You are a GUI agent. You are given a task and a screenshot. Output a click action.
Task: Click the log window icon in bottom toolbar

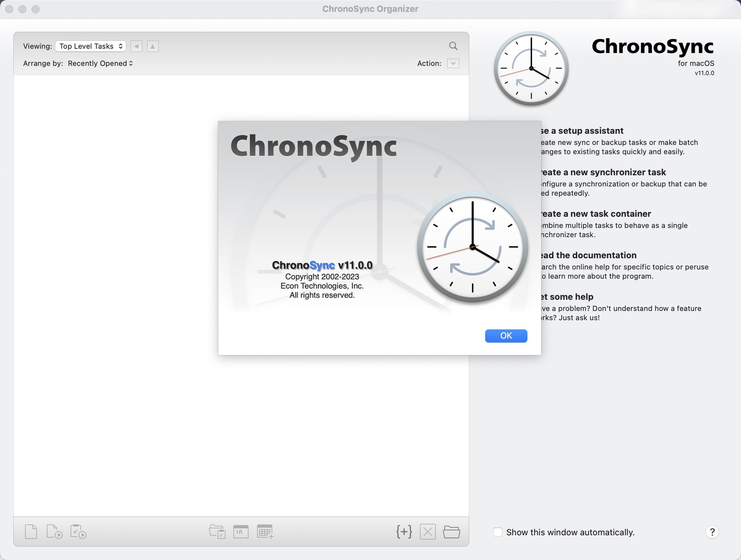pos(241,531)
